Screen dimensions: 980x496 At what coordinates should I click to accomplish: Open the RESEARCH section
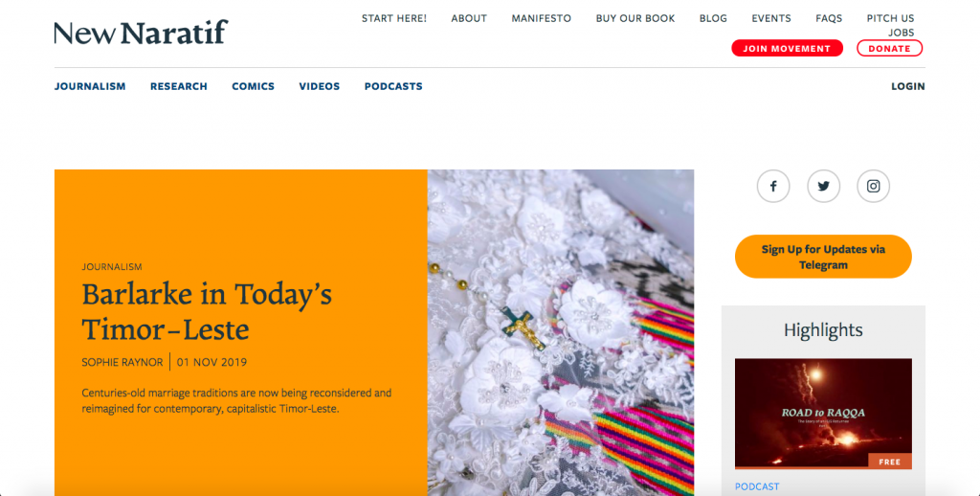click(x=179, y=86)
